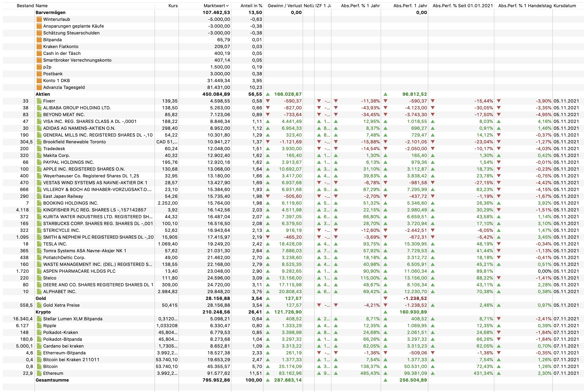Viewport: 584px width, 392px height.
Task: Click the Abs.Perf. % 1 Handelstag header
Action: [525, 6]
